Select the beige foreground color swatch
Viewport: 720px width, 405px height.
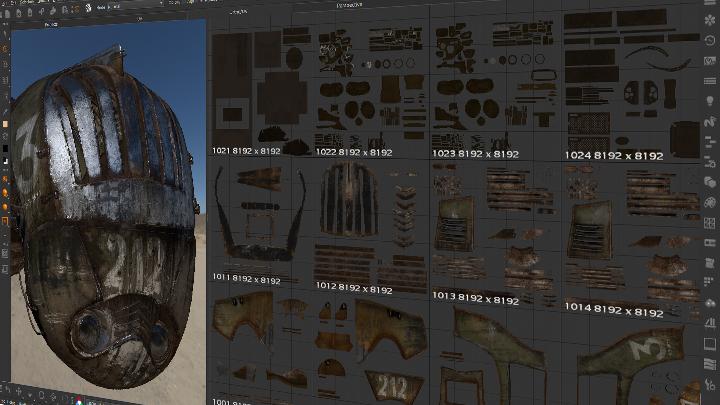point(5,124)
